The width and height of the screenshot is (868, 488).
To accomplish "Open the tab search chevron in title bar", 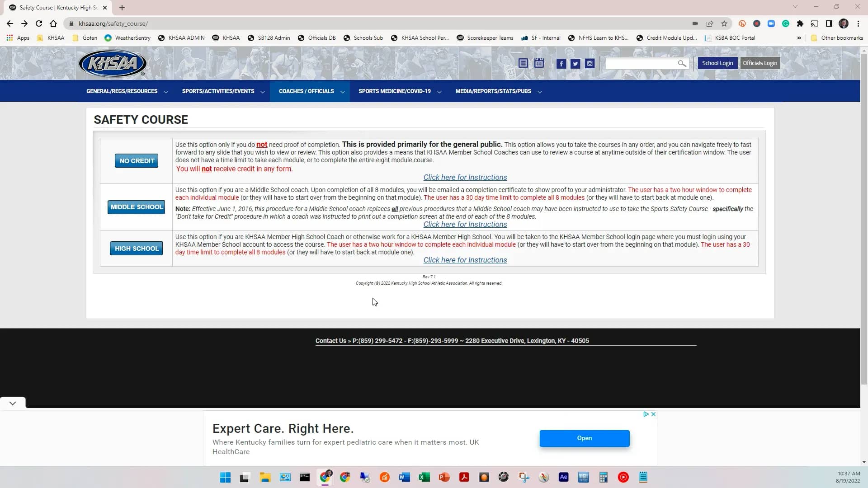I will coord(795,7).
